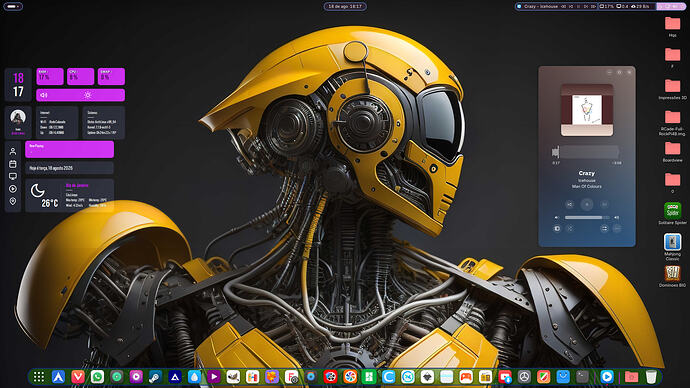690x388 pixels.
Task: Skip to next track in music player
Action: 604,204
